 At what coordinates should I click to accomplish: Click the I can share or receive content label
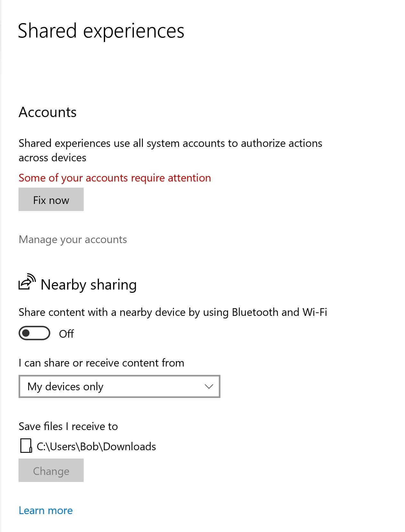pyautogui.click(x=101, y=363)
